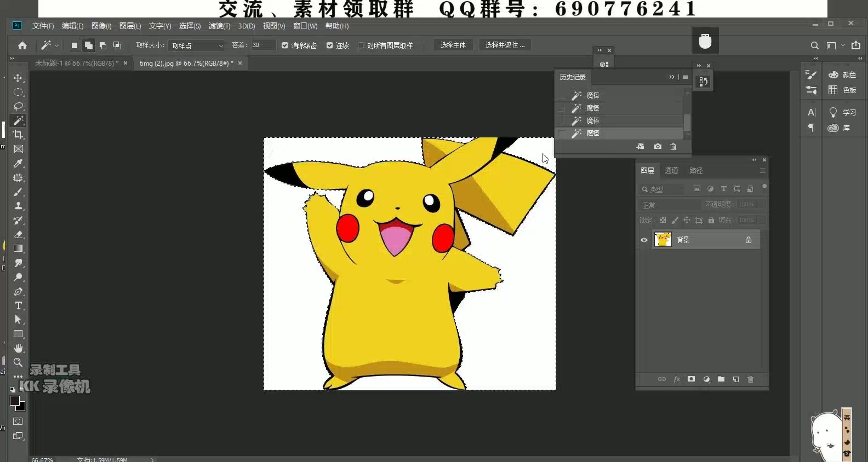
Task: Enable sample all layers (对所有图层取样) checkbox
Action: 361,45
